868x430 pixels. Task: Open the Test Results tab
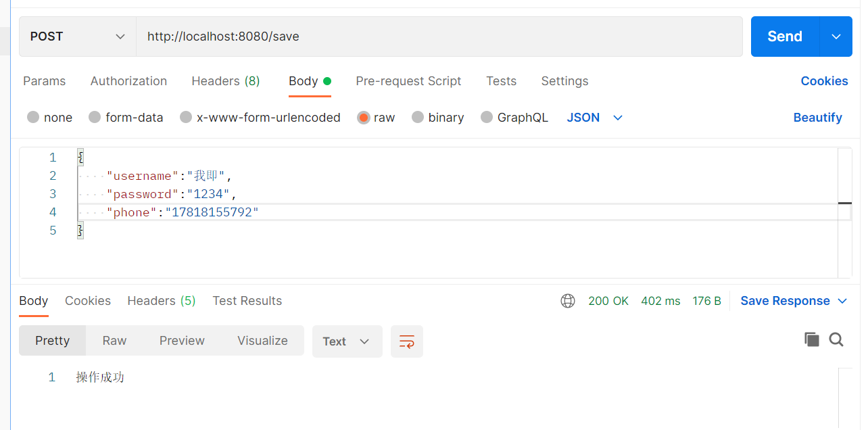click(247, 301)
